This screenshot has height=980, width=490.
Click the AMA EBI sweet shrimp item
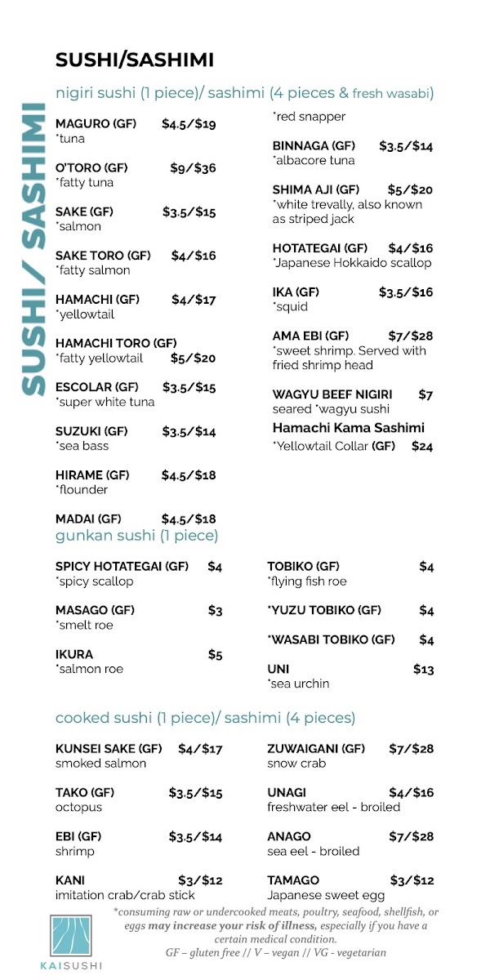pyautogui.click(x=353, y=350)
